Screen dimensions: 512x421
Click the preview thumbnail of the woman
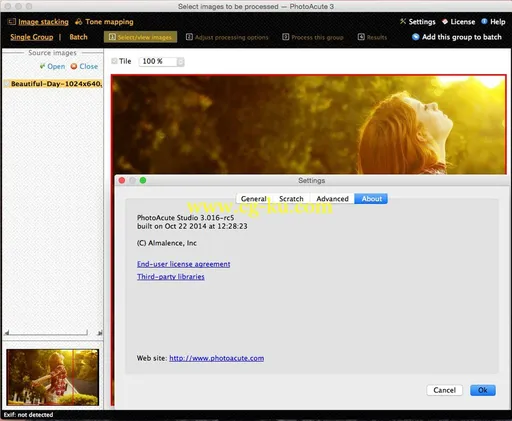click(x=53, y=377)
